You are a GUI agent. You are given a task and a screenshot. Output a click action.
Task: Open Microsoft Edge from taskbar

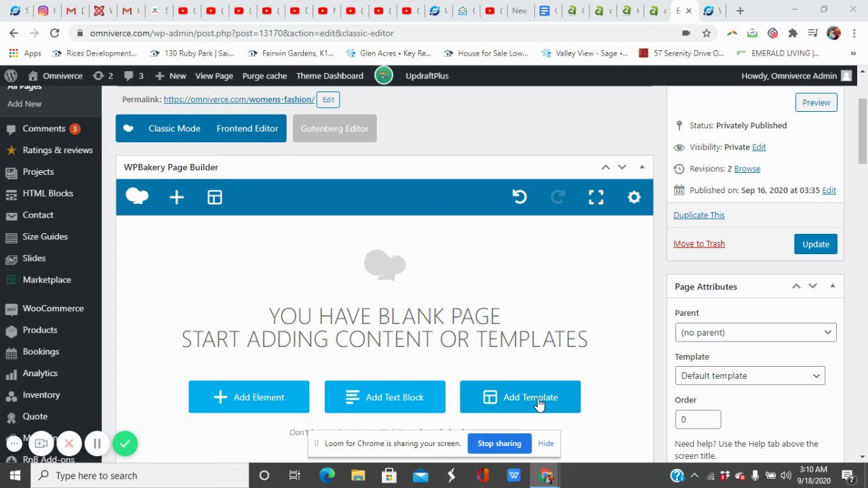coord(327,476)
